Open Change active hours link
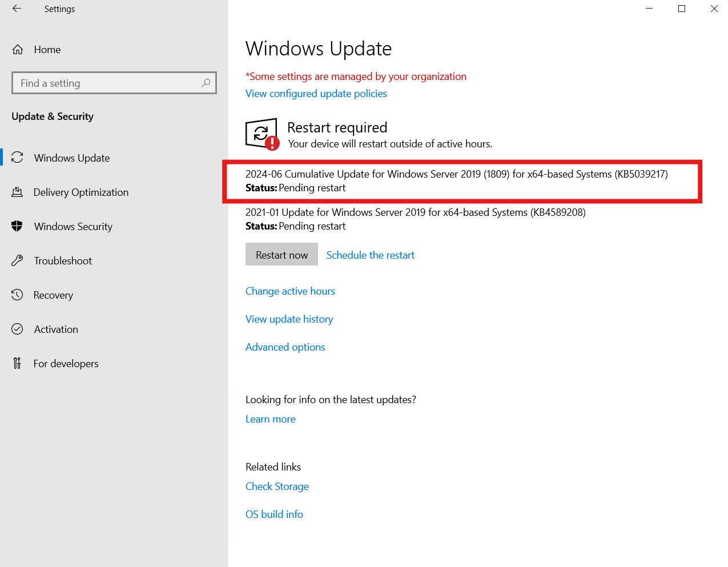Image resolution: width=728 pixels, height=567 pixels. pyautogui.click(x=290, y=291)
